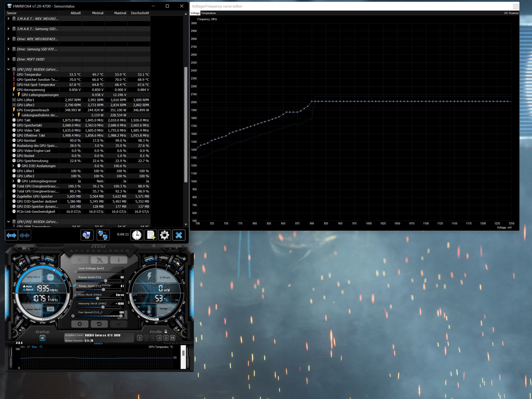Reset Afterburner settings with circular arrow

[x=99, y=324]
